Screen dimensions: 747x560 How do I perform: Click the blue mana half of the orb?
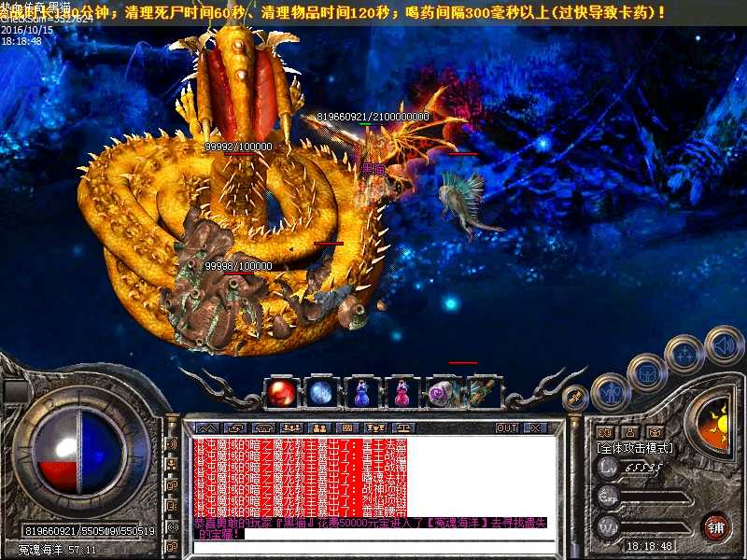(x=102, y=451)
